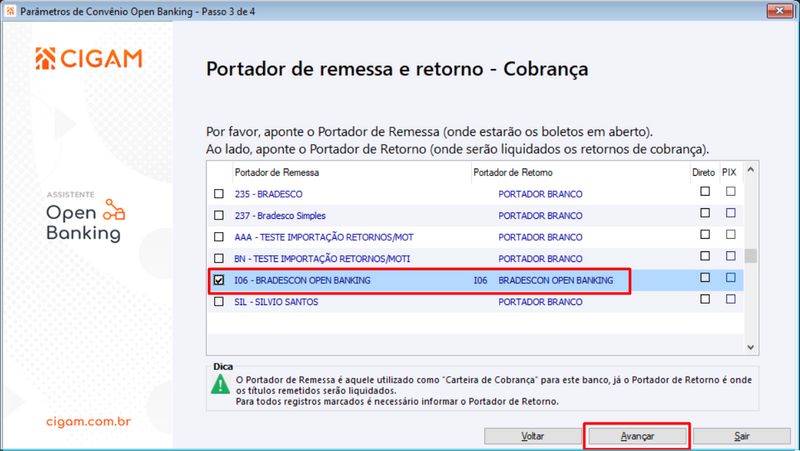Screen dimensions: 800x451
Task: Open the cigam.com.br link
Action: pyautogui.click(x=89, y=421)
